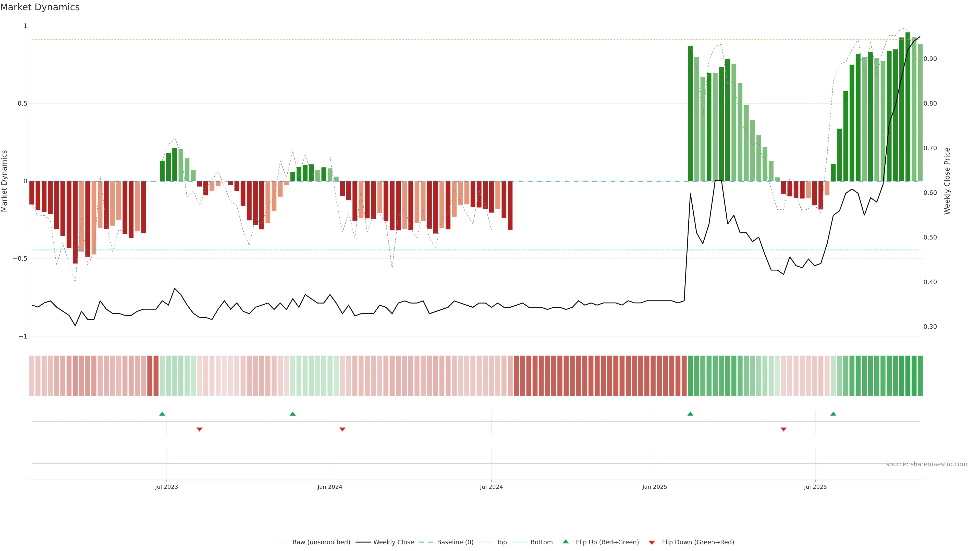Click the source: sharemaestro.com text
This screenshot has width=980, height=551.
[x=926, y=464]
